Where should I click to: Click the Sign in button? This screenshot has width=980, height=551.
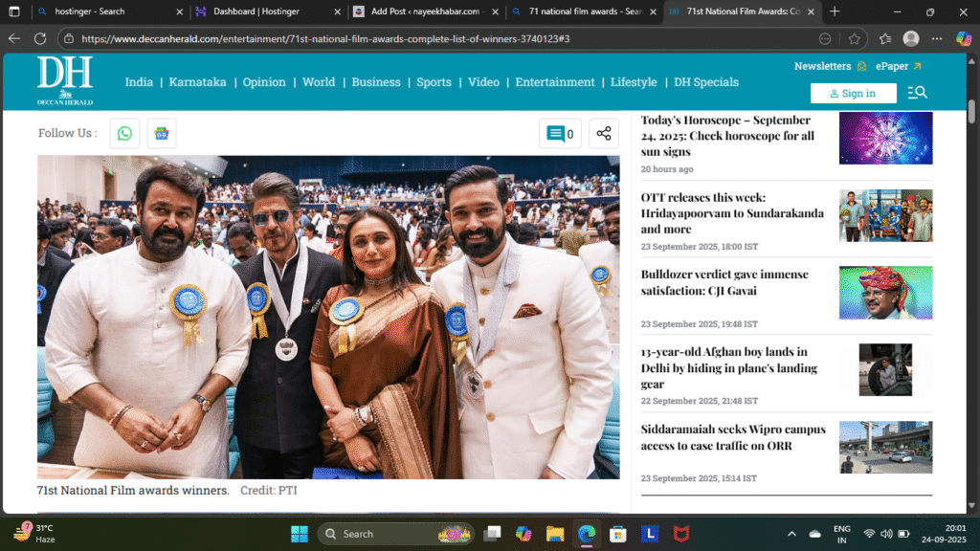pyautogui.click(x=853, y=93)
